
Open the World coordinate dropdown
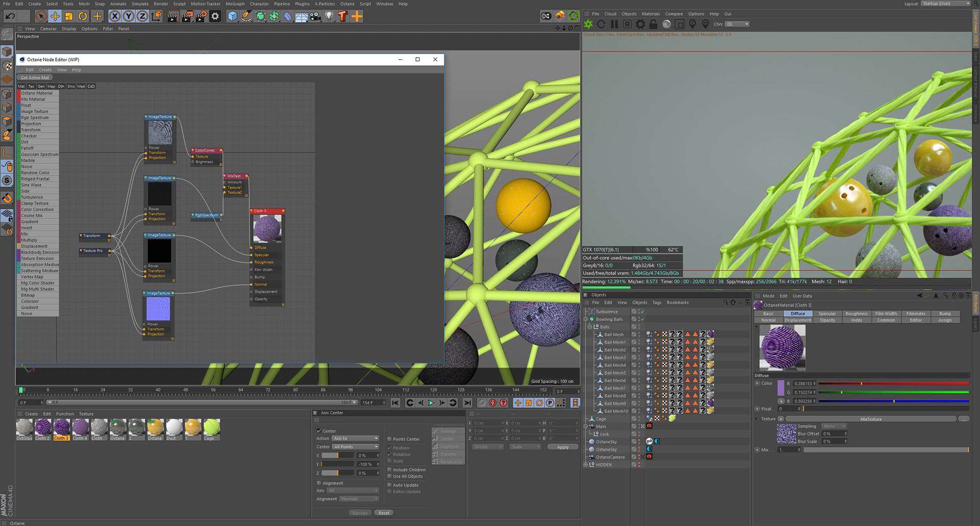488,447
